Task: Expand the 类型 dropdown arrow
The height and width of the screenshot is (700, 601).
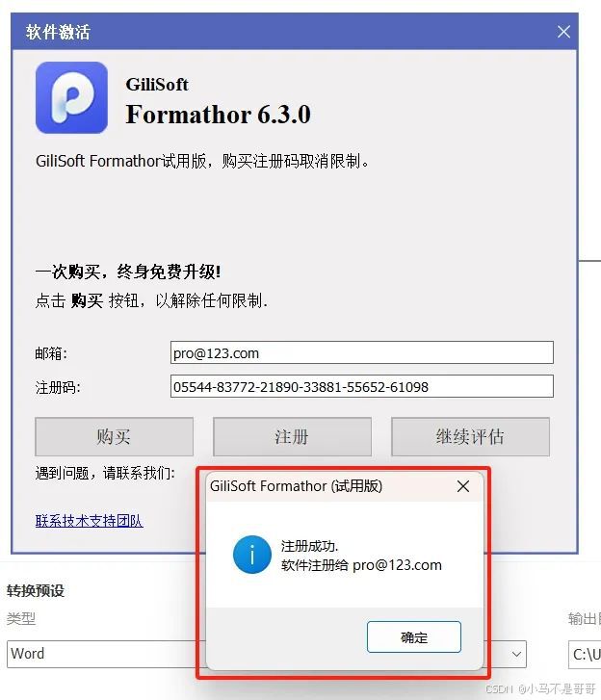Action: 516,654
